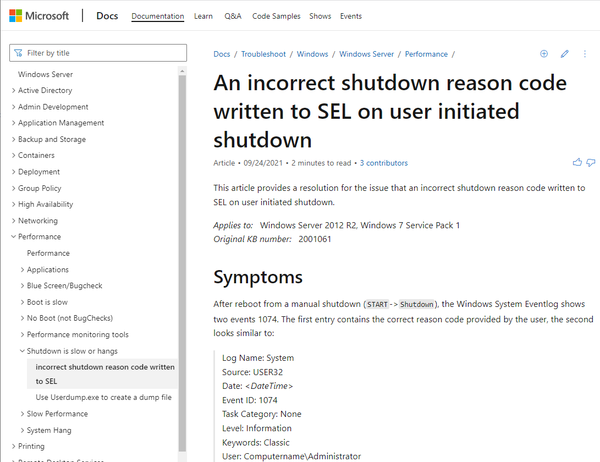The image size is (600, 462).
Task: Click Performance in the breadcrumb
Action: [426, 54]
